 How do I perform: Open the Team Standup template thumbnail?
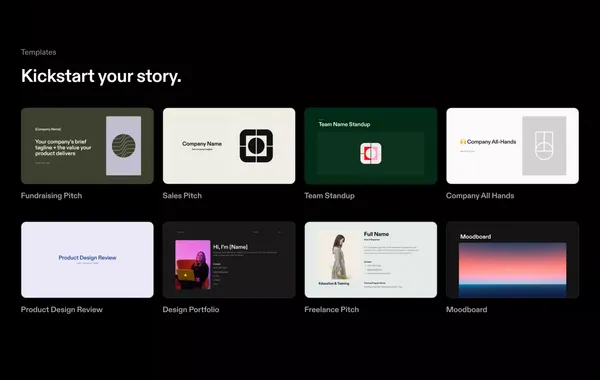(370, 146)
